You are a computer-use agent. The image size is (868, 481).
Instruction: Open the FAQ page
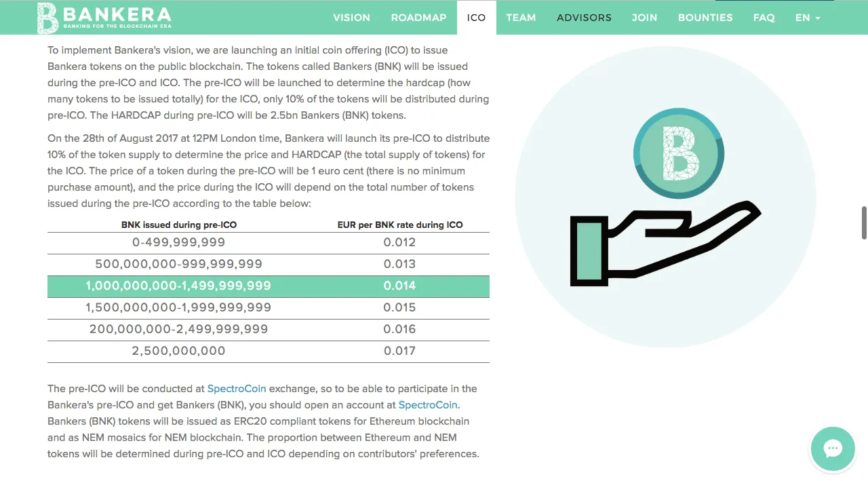[764, 18]
